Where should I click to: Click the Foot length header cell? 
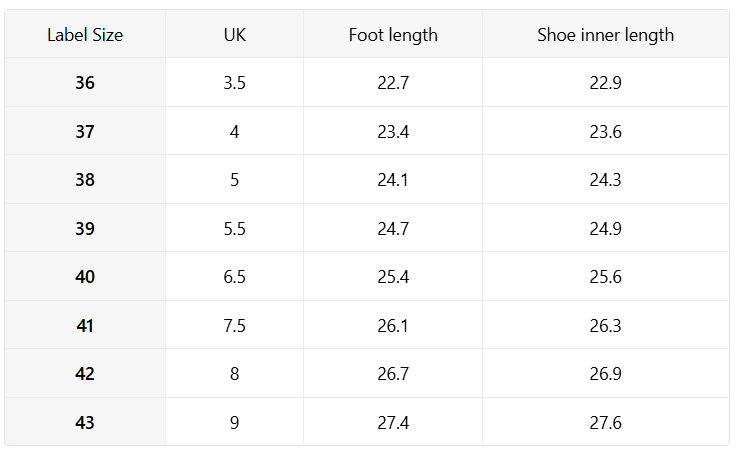pyautogui.click(x=393, y=34)
